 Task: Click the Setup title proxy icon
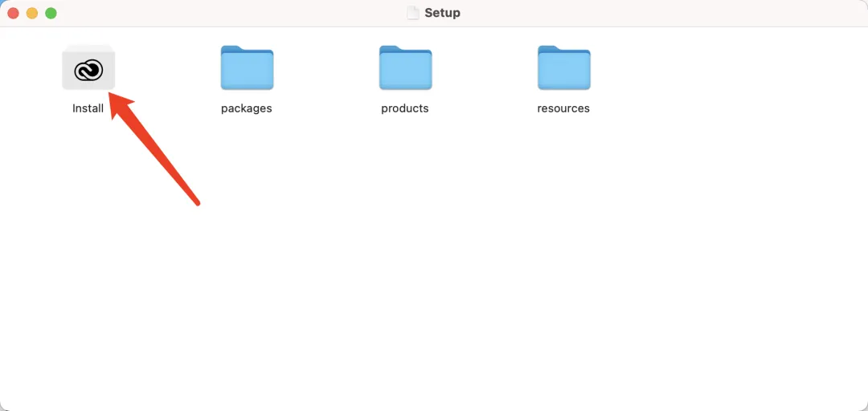coord(413,13)
